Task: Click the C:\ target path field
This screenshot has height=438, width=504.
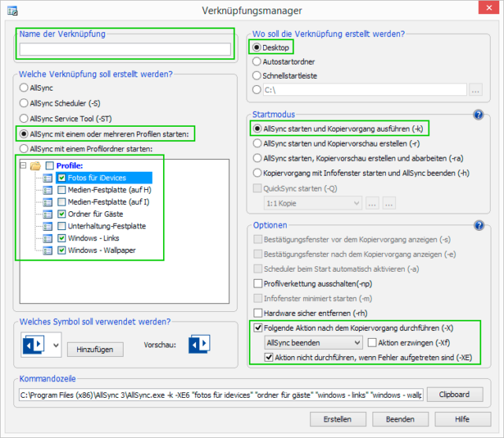Action: click(365, 90)
